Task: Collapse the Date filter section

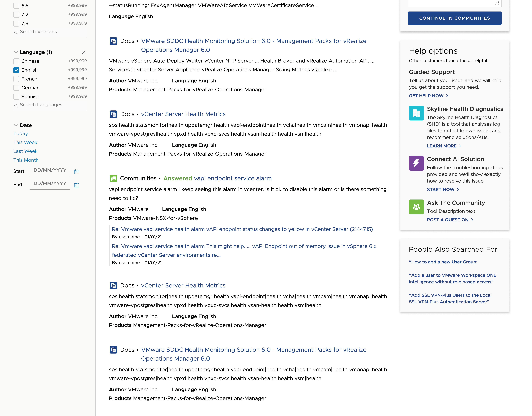Action: tap(16, 125)
